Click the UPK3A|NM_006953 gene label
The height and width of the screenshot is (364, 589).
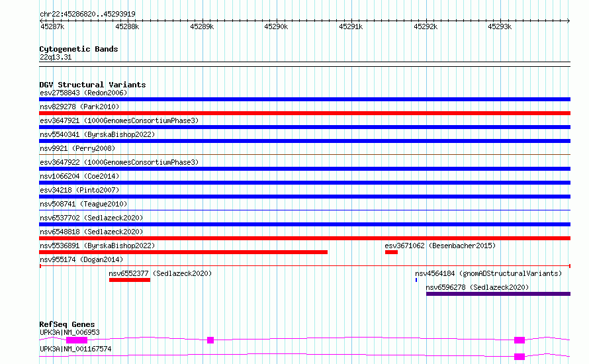coord(69,332)
